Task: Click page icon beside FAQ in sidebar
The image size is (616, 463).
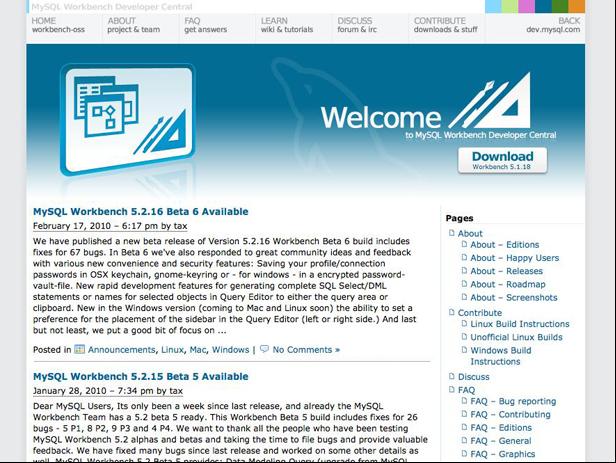Action: [450, 390]
